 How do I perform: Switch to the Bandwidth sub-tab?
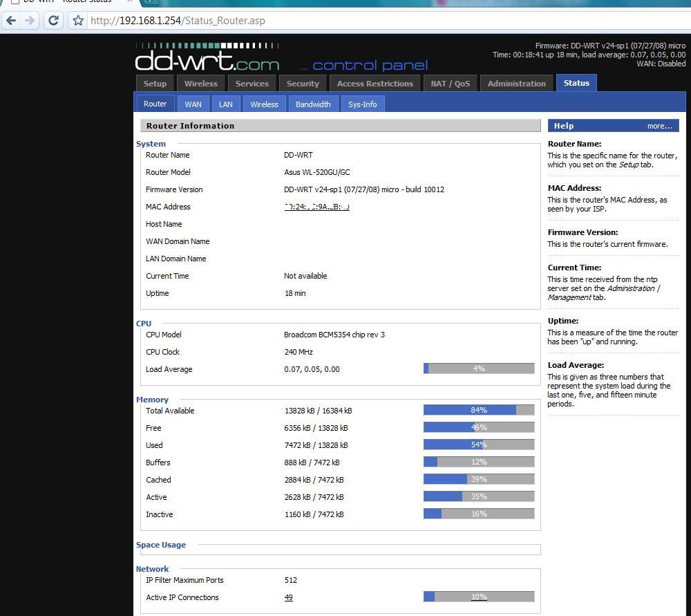(x=313, y=104)
